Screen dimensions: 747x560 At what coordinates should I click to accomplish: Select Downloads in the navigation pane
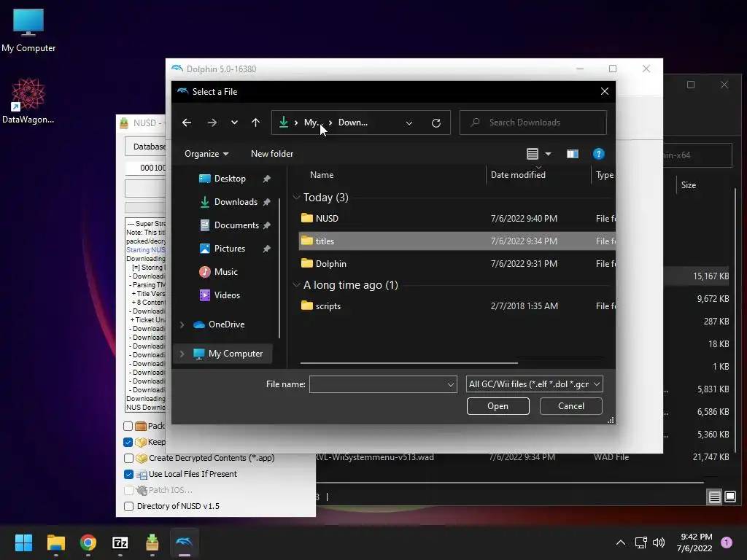click(x=236, y=202)
